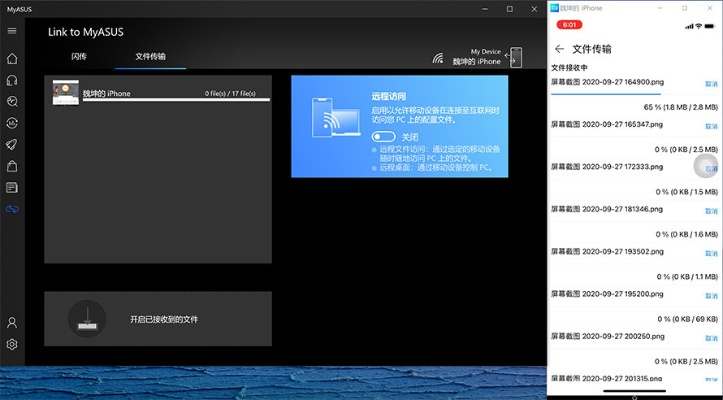Click the iPhone transfer progress bar

pos(176,99)
